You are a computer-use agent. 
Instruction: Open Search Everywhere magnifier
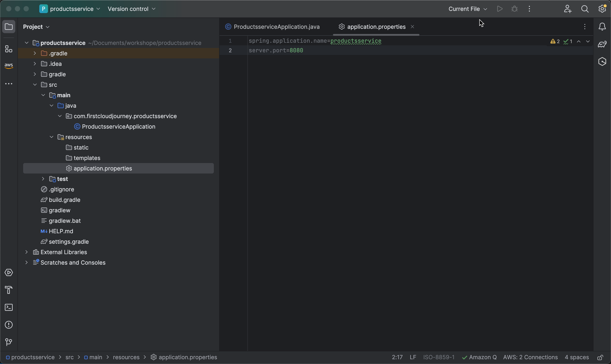click(585, 9)
